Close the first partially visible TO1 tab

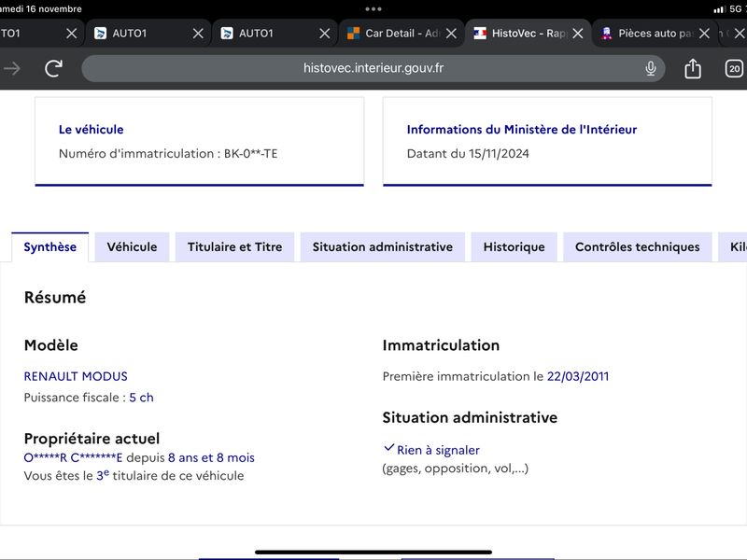(72, 34)
